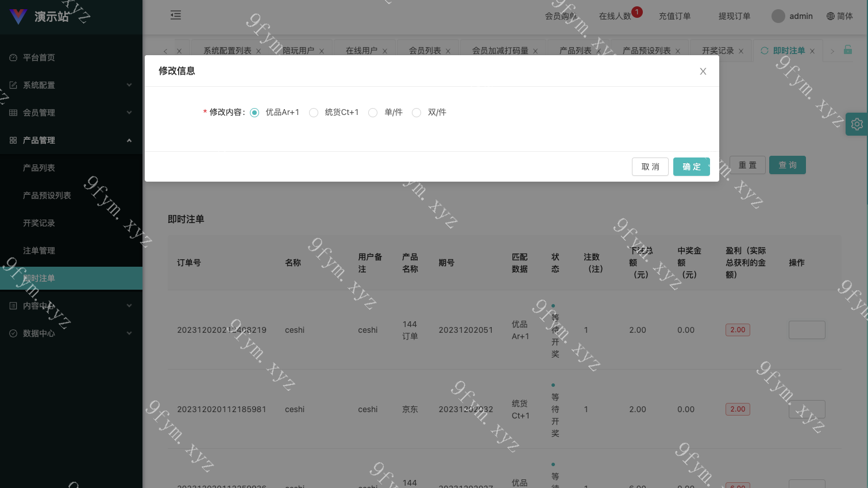868x488 pixels.
Task: Open 在线人数 in top header
Action: pos(615,16)
